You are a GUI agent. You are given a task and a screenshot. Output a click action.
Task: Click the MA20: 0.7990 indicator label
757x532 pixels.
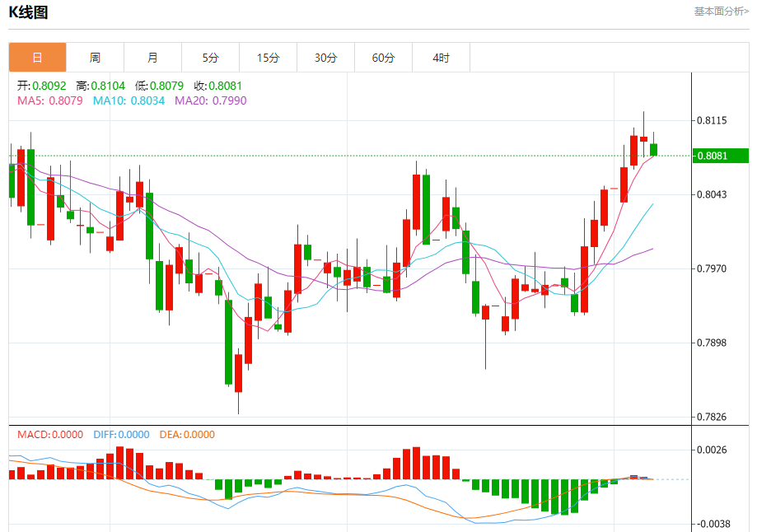[210, 100]
